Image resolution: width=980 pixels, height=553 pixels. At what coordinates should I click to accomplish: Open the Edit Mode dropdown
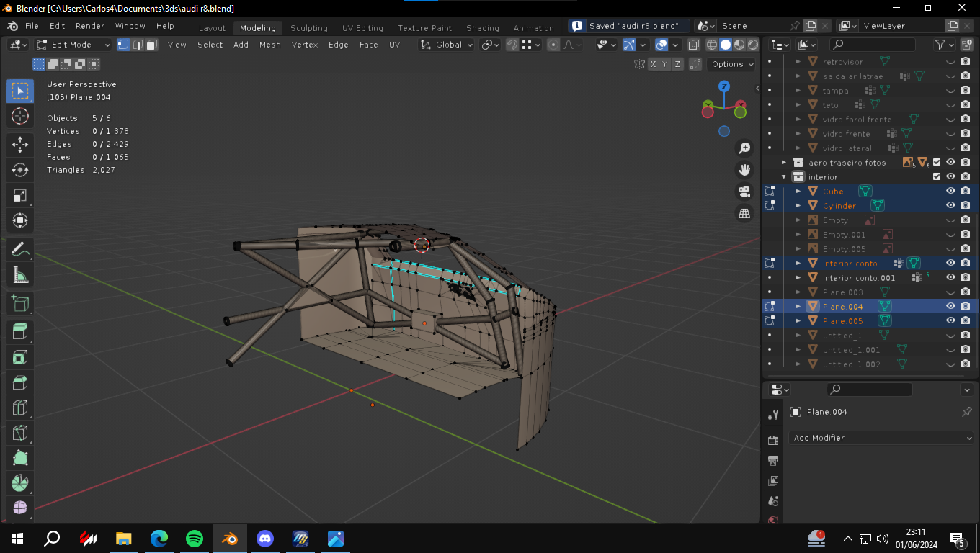click(x=73, y=45)
